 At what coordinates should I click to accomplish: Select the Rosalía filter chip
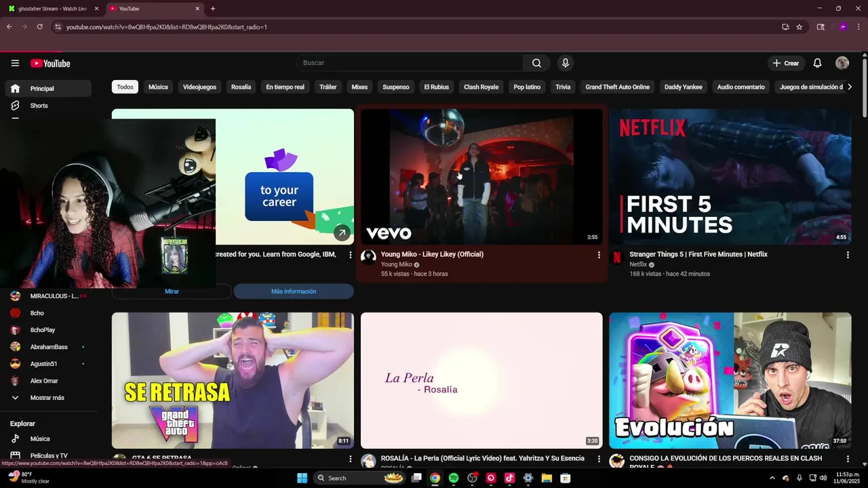(241, 87)
